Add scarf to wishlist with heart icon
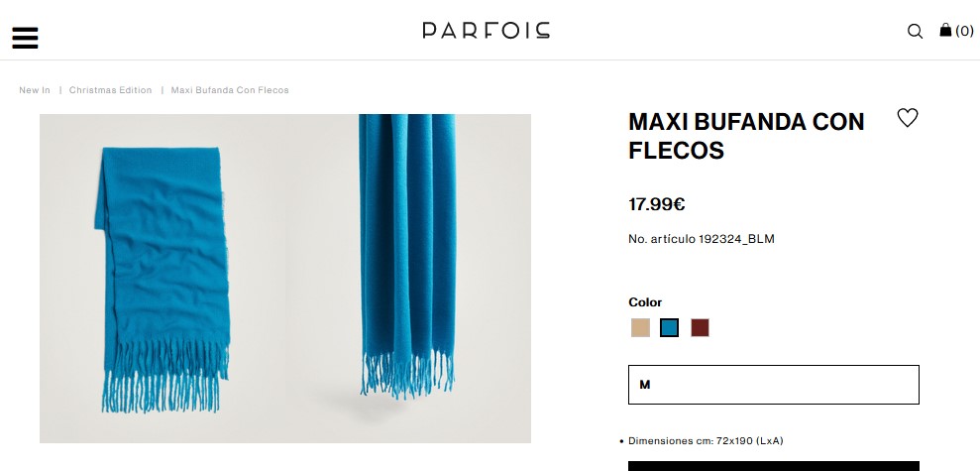 (x=908, y=118)
